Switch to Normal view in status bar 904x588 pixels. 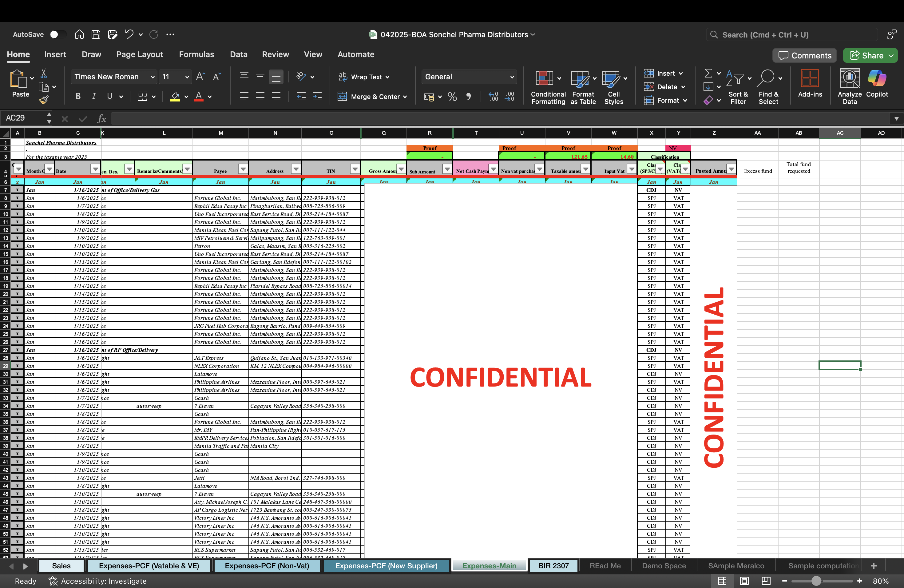pos(722,581)
